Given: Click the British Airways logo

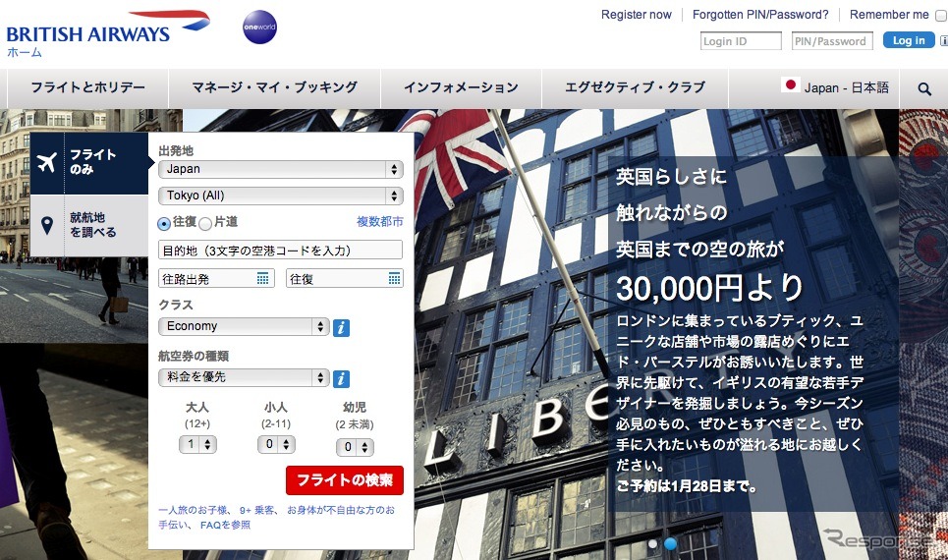Looking at the screenshot, I should 108,28.
